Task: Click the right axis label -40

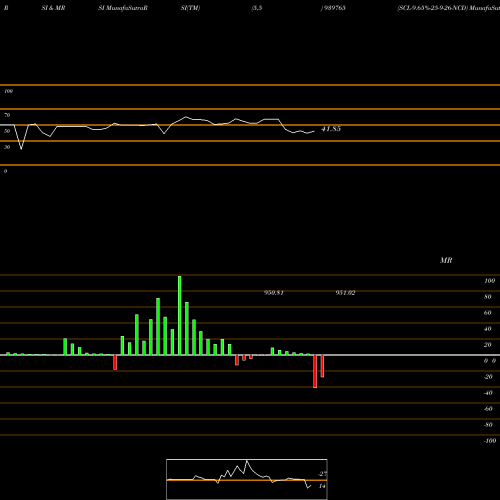Action: coord(488,393)
